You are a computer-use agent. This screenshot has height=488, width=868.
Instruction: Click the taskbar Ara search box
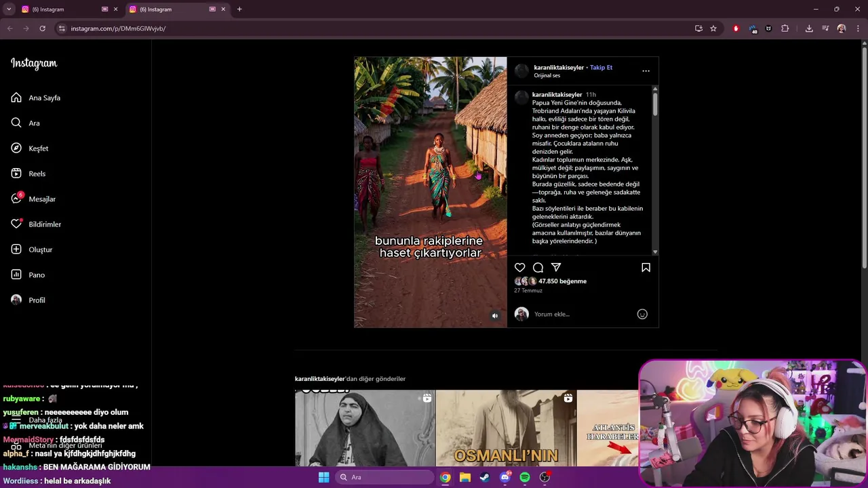pyautogui.click(x=384, y=477)
